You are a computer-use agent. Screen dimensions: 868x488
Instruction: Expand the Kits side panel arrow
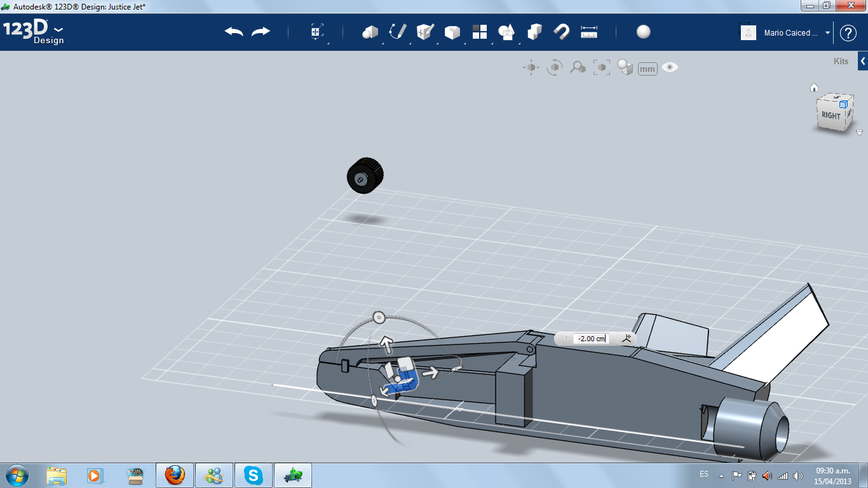[863, 62]
